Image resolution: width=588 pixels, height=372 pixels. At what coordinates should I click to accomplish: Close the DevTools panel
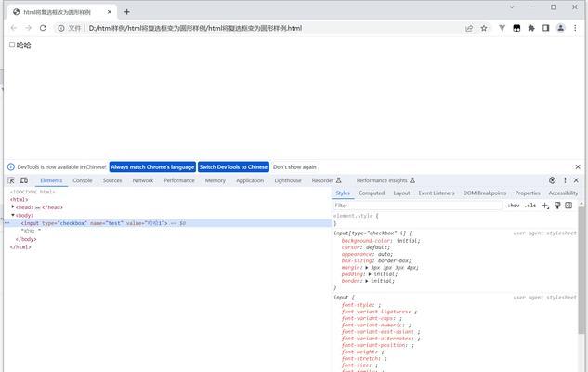[x=576, y=180]
